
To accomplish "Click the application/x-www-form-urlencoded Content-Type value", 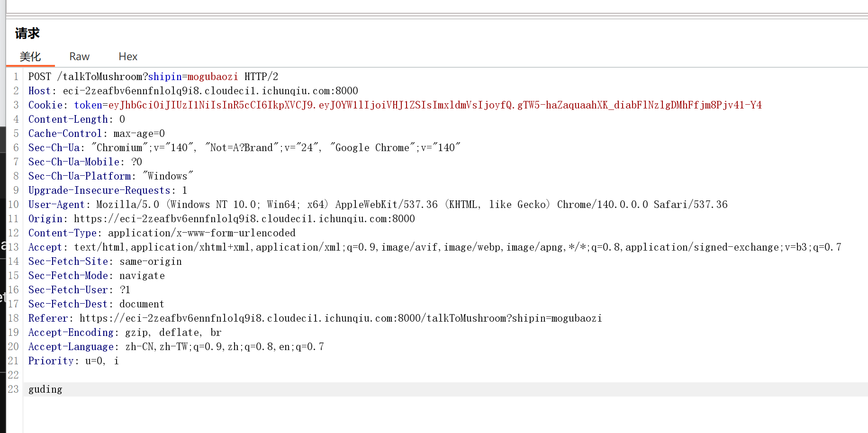I will point(202,233).
